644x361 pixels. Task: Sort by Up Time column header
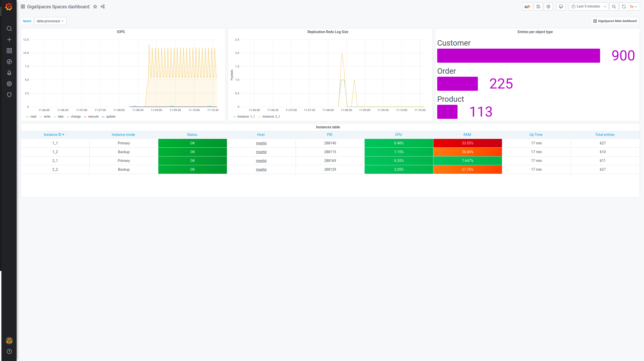click(x=536, y=135)
